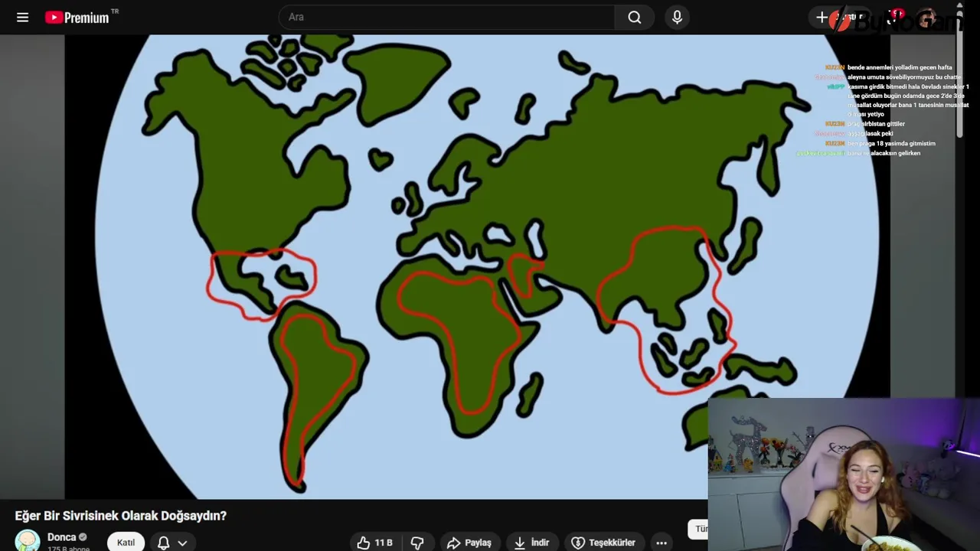Dislike the video with thumbs down
This screenshot has height=551, width=980.
[417, 543]
